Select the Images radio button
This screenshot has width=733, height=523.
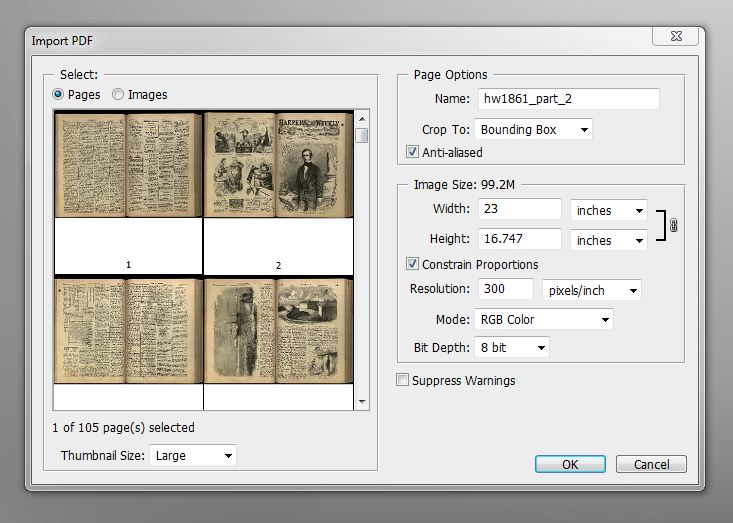pyautogui.click(x=118, y=94)
